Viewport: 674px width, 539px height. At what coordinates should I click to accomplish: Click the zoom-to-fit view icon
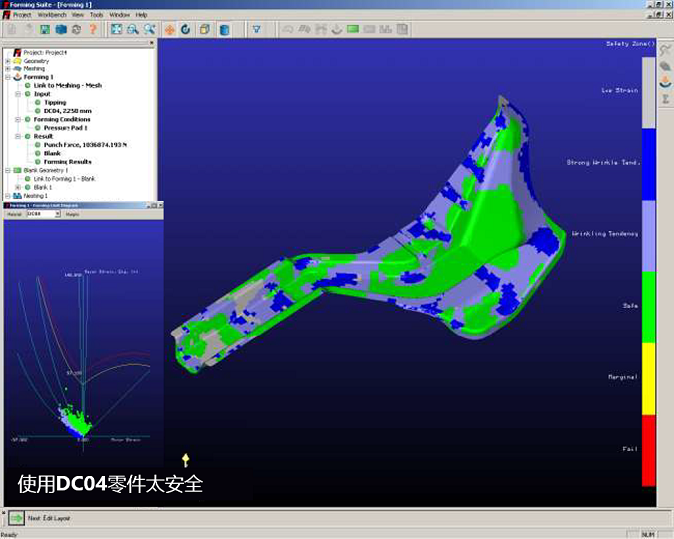coord(117,30)
